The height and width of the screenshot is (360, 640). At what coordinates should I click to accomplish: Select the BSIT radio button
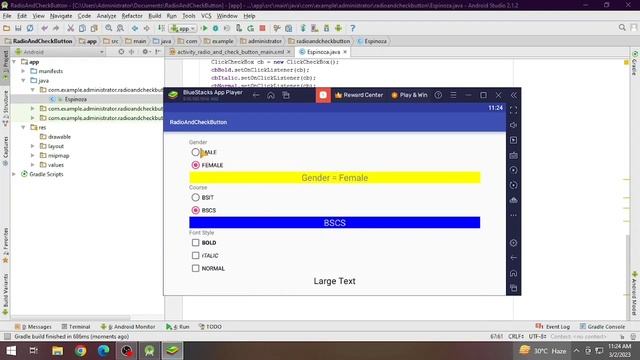(196, 198)
